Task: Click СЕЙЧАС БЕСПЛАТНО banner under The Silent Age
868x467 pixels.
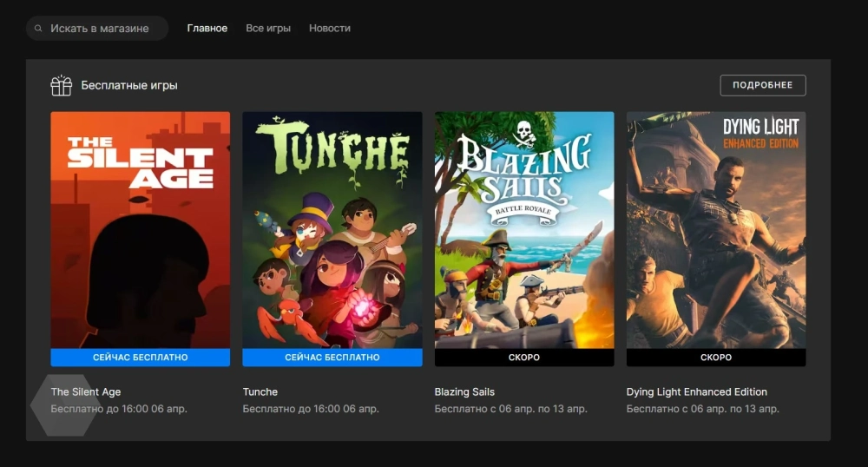Action: click(x=141, y=358)
